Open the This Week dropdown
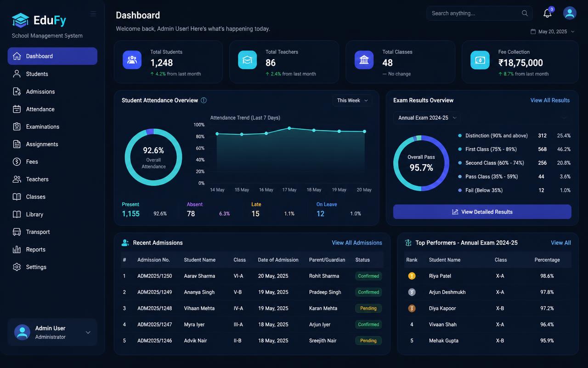 click(x=352, y=100)
